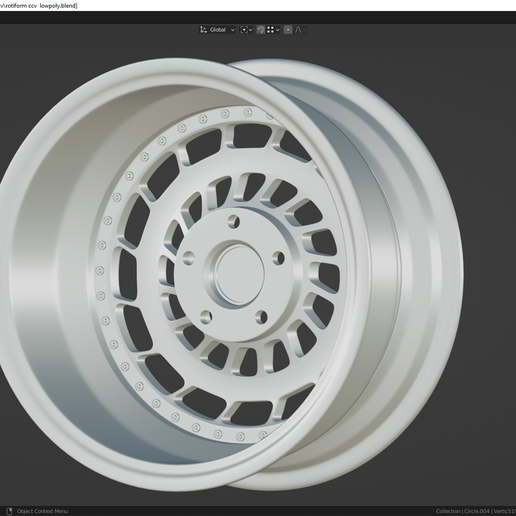Click the Object Context Menu status entry
The image size is (516, 516).
point(42,511)
